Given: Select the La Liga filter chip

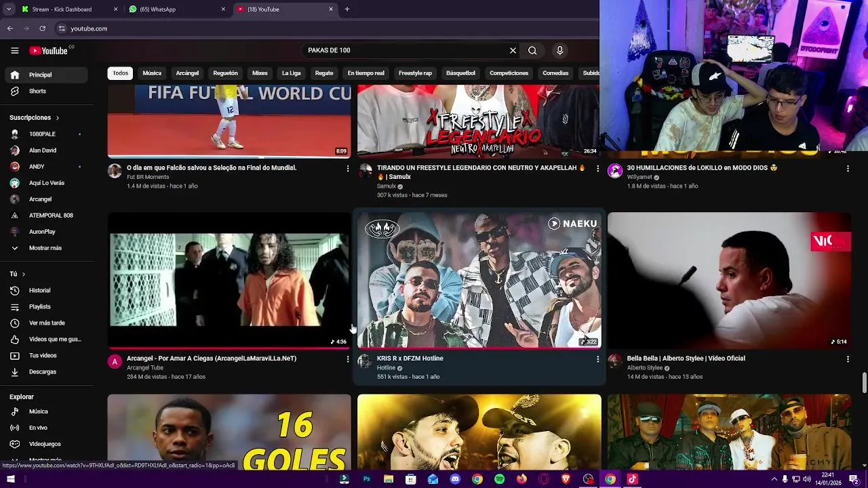Looking at the screenshot, I should tap(291, 73).
